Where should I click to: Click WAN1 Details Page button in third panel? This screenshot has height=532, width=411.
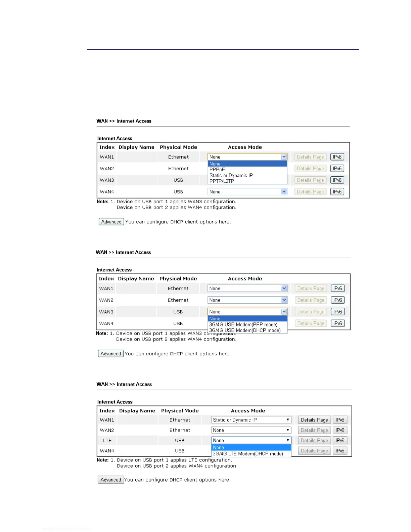[314, 420]
